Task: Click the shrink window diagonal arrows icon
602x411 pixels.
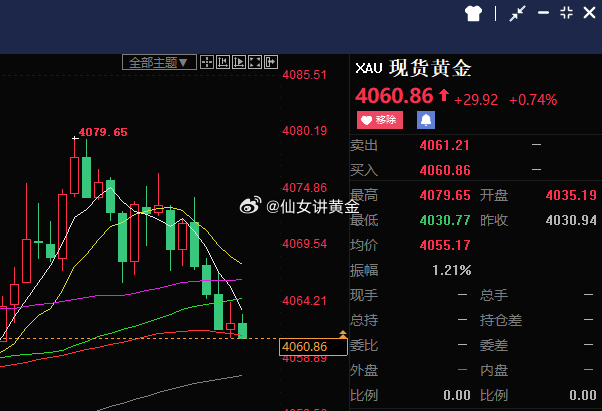Action: (x=517, y=13)
